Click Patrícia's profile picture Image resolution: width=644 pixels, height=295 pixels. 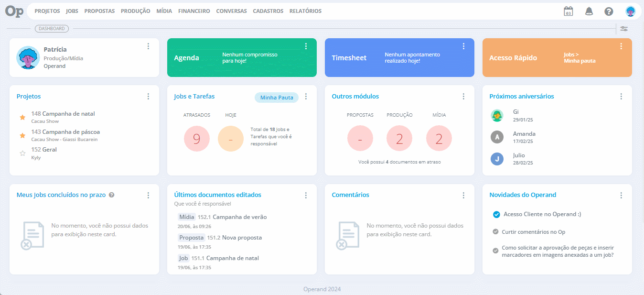click(x=28, y=58)
